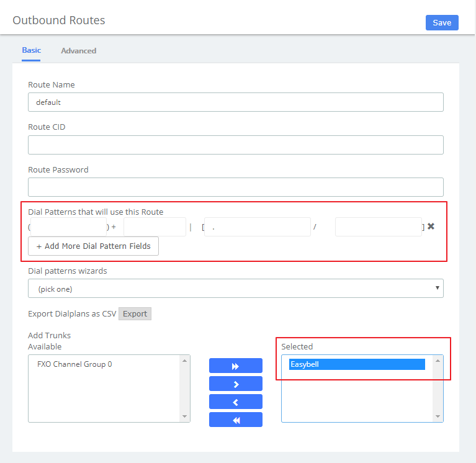The image size is (476, 463).
Task: Click the Export CSV button
Action: point(135,313)
